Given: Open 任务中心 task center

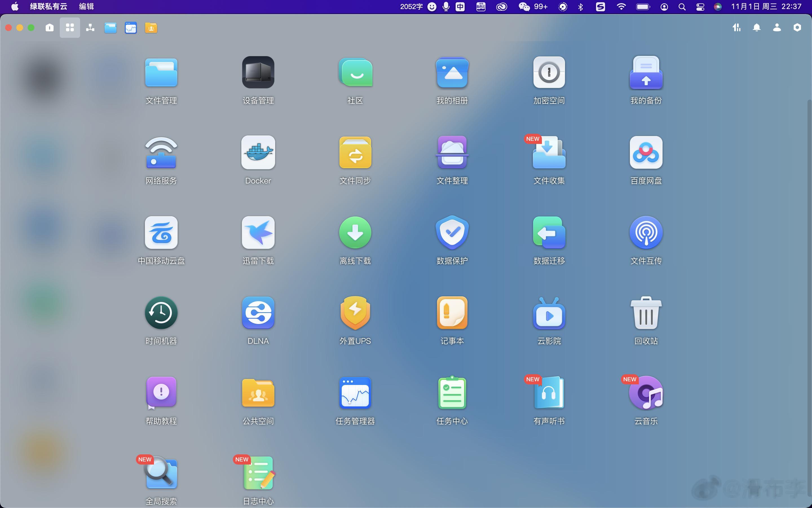Looking at the screenshot, I should coord(452,393).
